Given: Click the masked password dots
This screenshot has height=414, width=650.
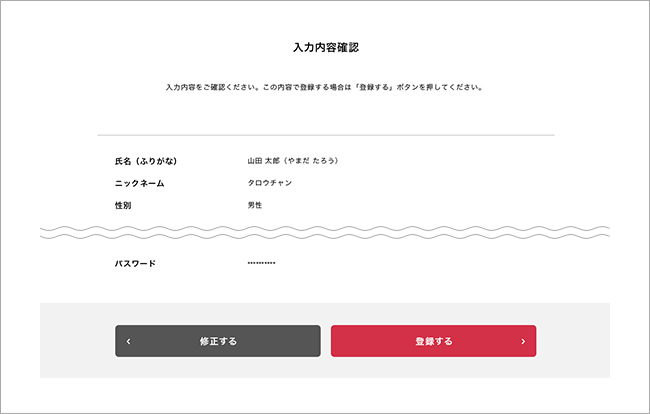Looking at the screenshot, I should [261, 263].
